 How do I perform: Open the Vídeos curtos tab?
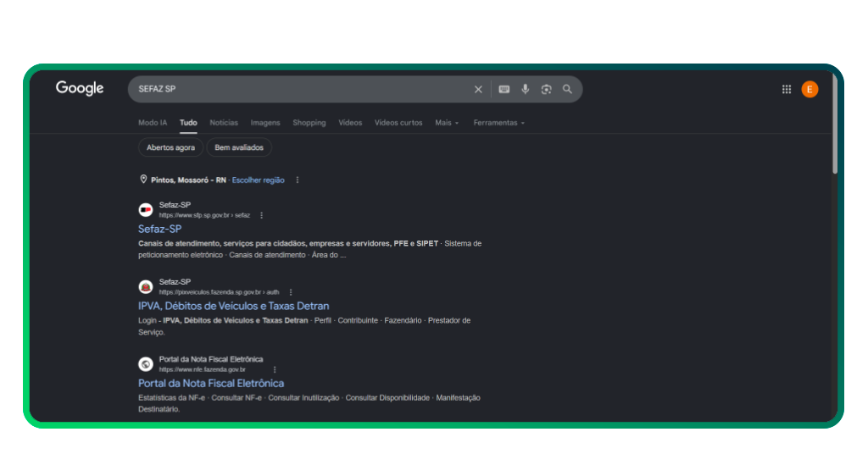[x=398, y=123]
